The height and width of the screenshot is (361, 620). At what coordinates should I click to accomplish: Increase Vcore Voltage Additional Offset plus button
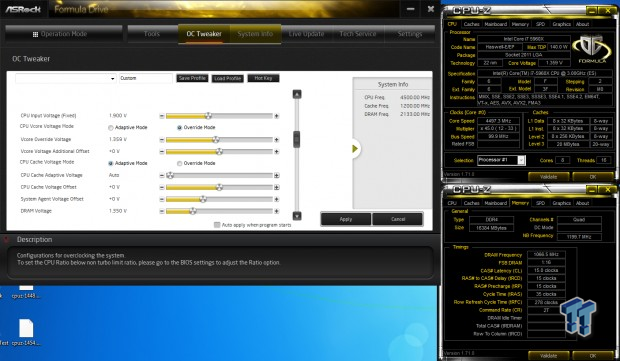pyautogui.click(x=277, y=151)
